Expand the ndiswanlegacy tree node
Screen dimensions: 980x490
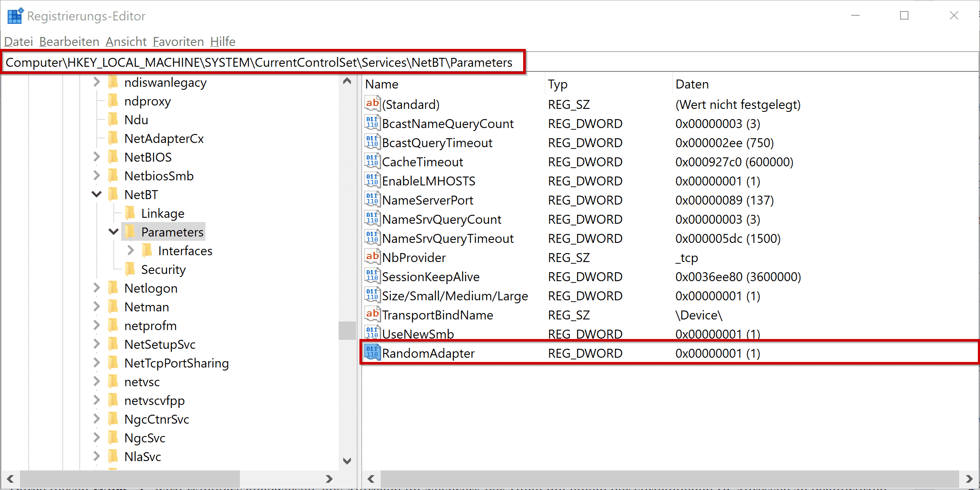(97, 82)
